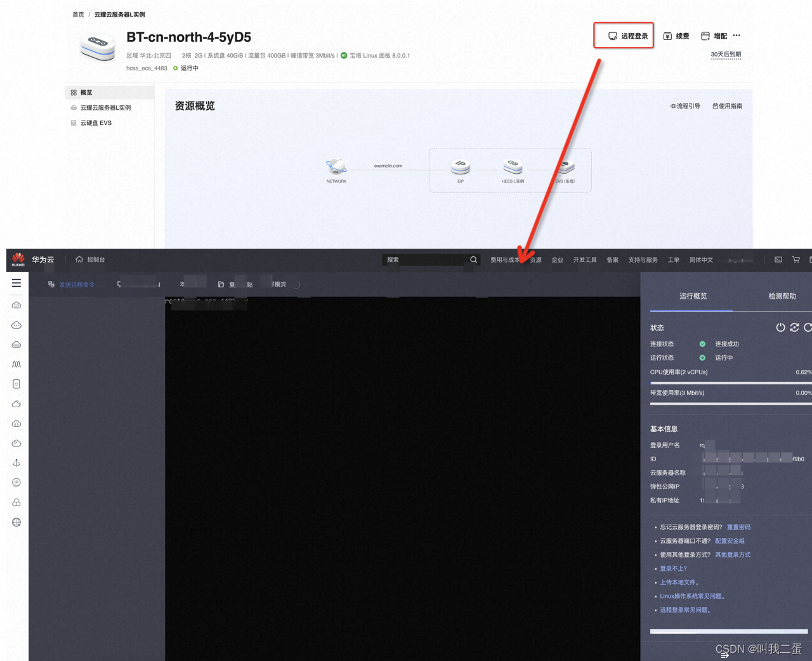The width and height of the screenshot is (812, 661).
Task: Click the 续费 renew button
Action: [x=676, y=36]
